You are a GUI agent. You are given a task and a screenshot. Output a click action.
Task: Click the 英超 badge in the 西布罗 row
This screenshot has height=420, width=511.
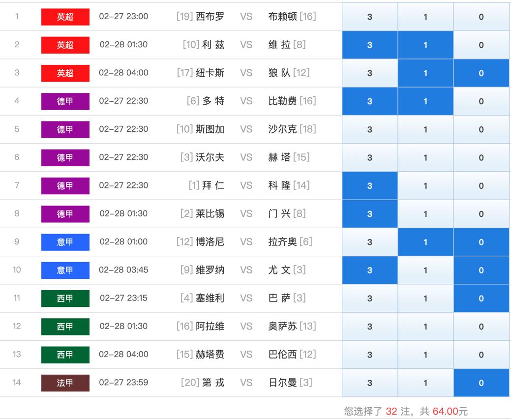[65, 17]
